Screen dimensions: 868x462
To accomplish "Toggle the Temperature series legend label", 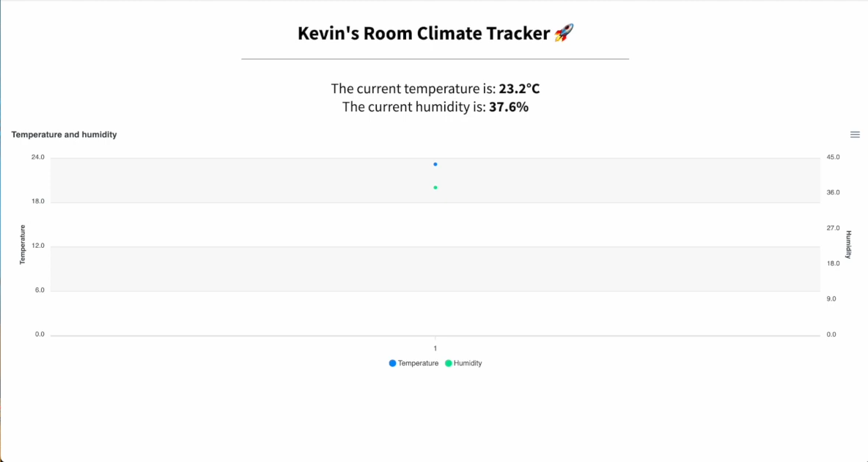I will coord(418,363).
